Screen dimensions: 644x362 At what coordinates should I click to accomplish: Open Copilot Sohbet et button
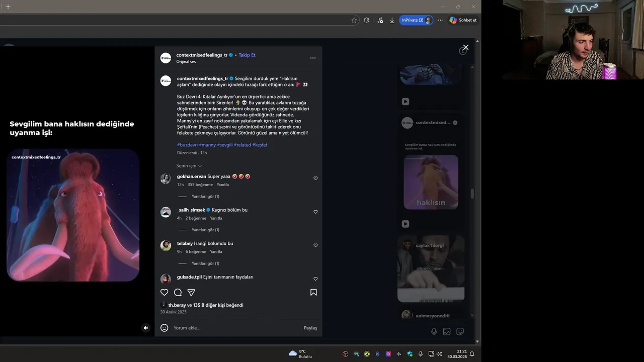pyautogui.click(x=463, y=20)
